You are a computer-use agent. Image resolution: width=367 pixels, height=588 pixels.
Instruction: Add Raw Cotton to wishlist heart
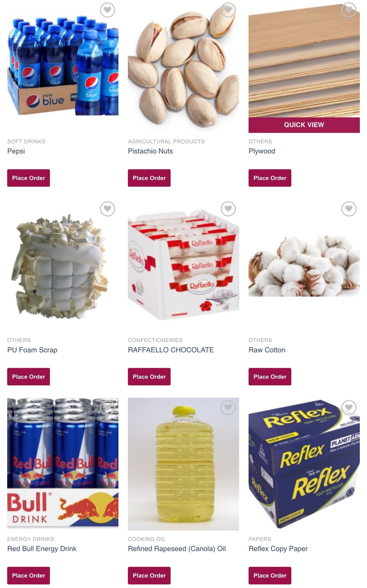click(x=349, y=209)
